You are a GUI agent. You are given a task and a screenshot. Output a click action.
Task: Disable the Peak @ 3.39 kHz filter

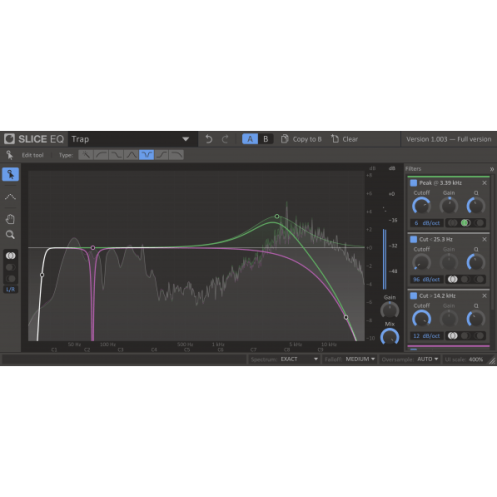point(413,183)
